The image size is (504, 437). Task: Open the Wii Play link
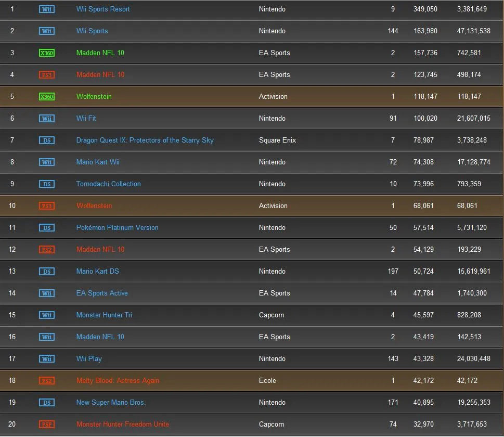tap(89, 359)
